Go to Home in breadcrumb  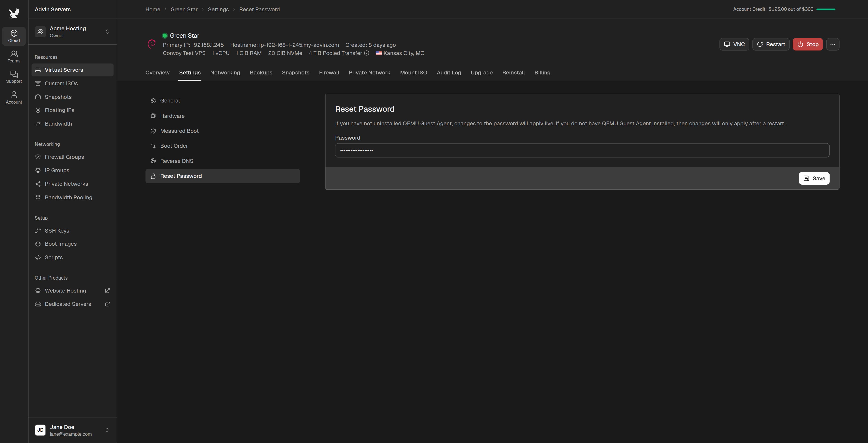pos(153,10)
